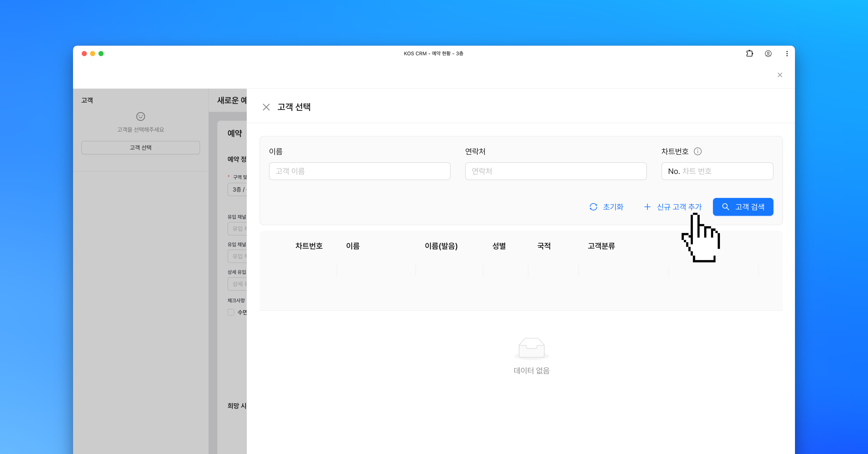This screenshot has height=454, width=868.
Task: Toggle the 수면 checkbox under 체크사항
Action: (x=231, y=312)
